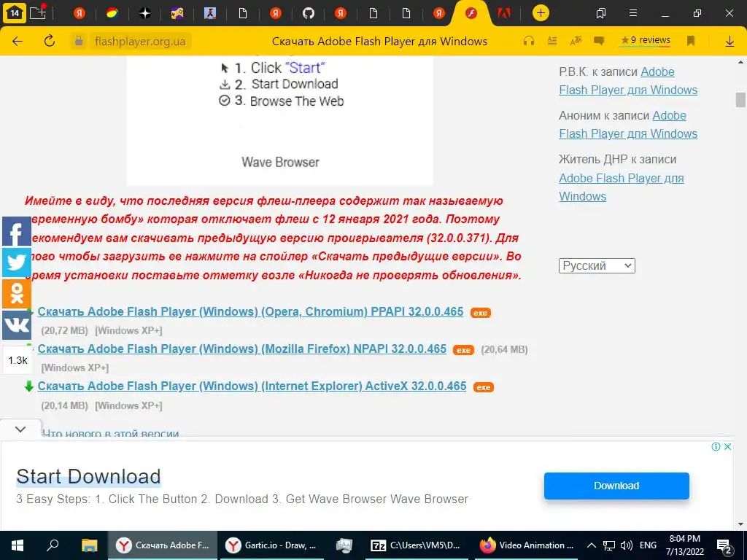Switch to the Adobe logo tab
747x560 pixels.
503,13
